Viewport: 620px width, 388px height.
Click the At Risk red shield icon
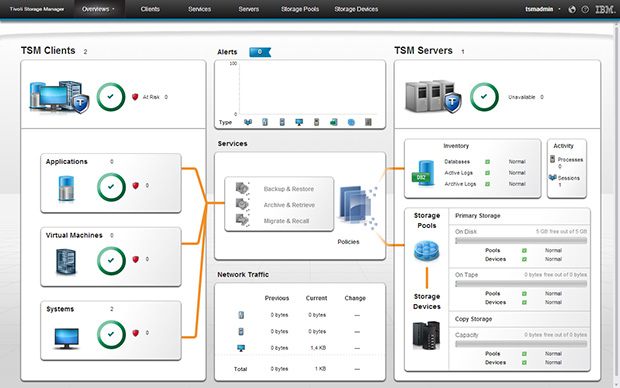[x=135, y=97]
